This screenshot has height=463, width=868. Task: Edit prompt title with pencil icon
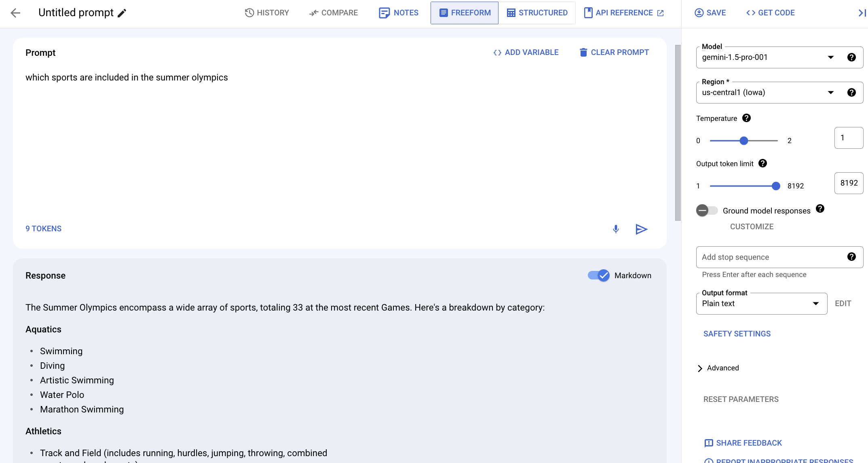point(122,13)
